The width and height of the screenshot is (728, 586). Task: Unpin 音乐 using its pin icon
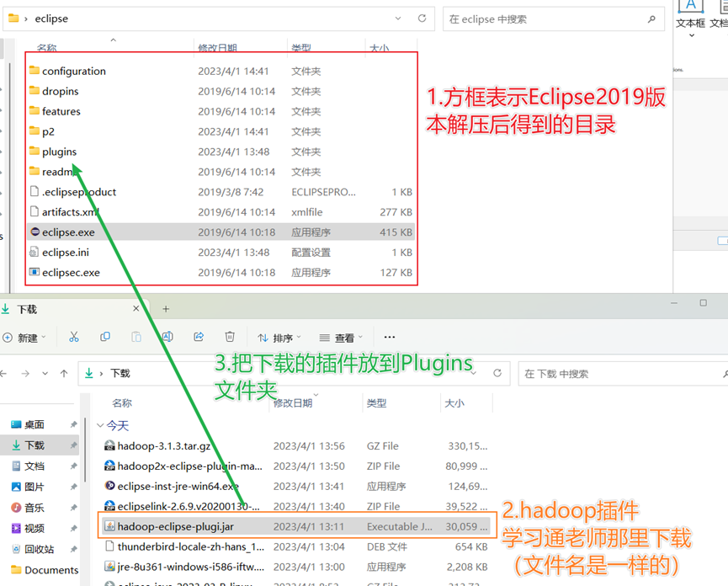point(73,508)
